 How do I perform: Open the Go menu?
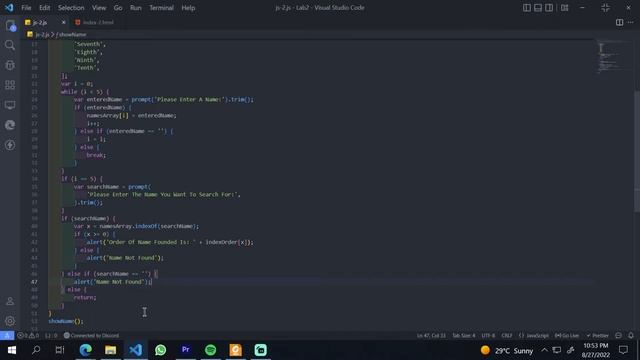(118, 8)
